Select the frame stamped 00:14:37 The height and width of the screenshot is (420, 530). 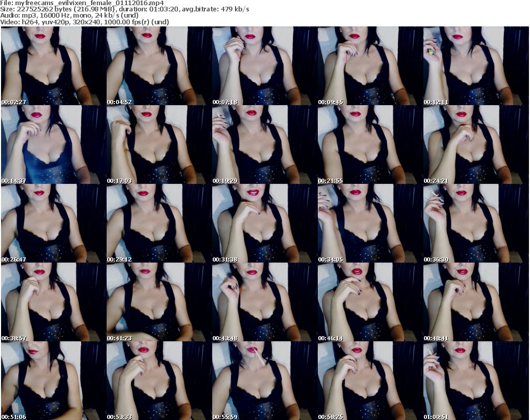tap(54, 144)
